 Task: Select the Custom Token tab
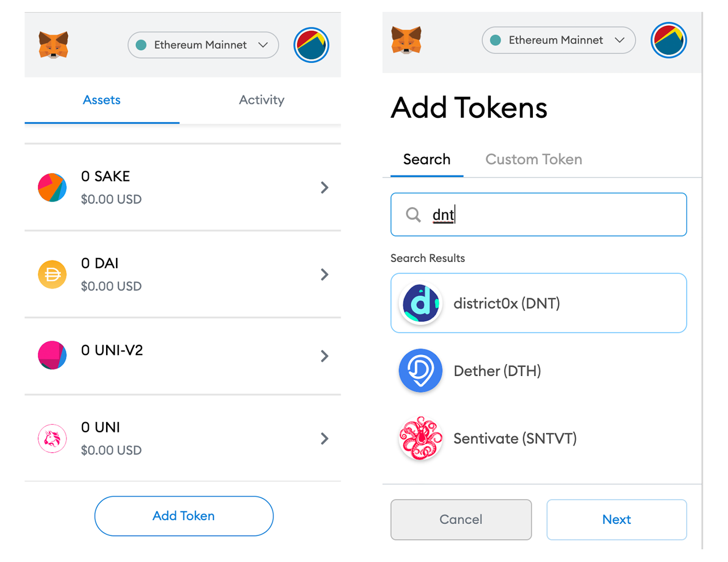click(x=534, y=159)
